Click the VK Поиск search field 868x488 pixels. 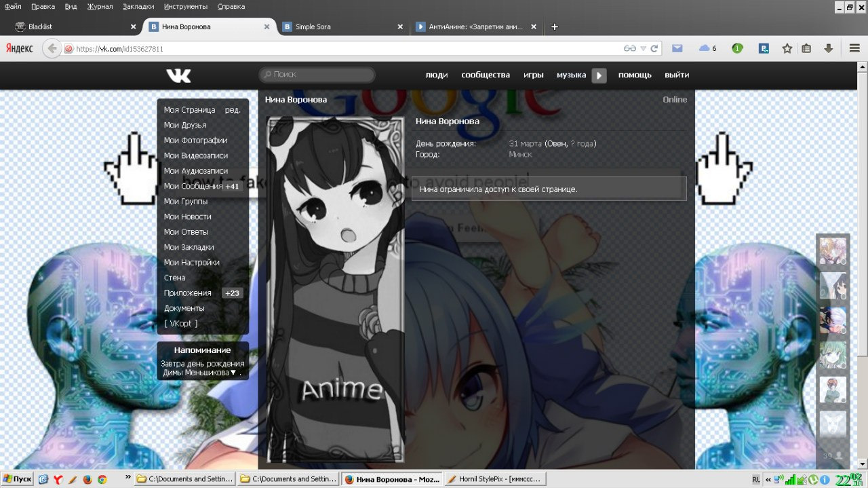click(x=317, y=75)
